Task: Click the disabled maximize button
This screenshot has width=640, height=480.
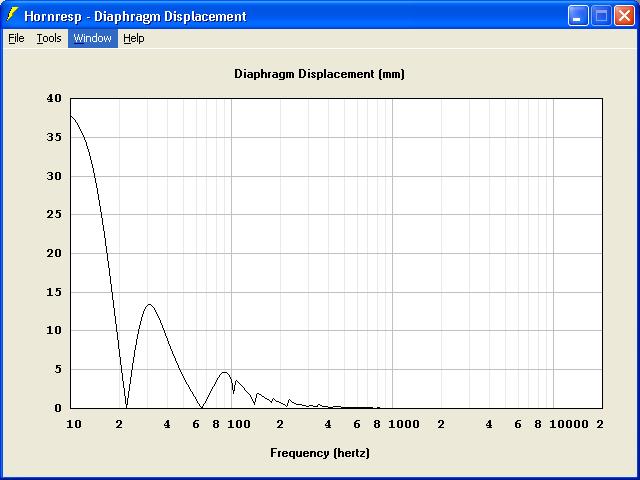Action: click(601, 16)
